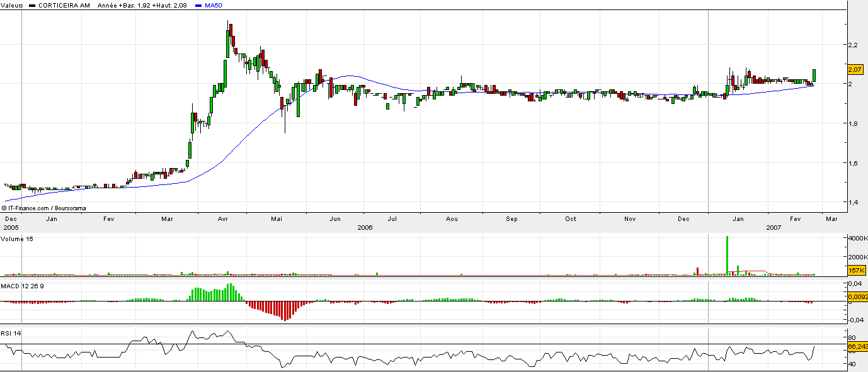This screenshot has width=868, height=372.
Task: Click the 2000K volume axis label
Action: pos(857,257)
